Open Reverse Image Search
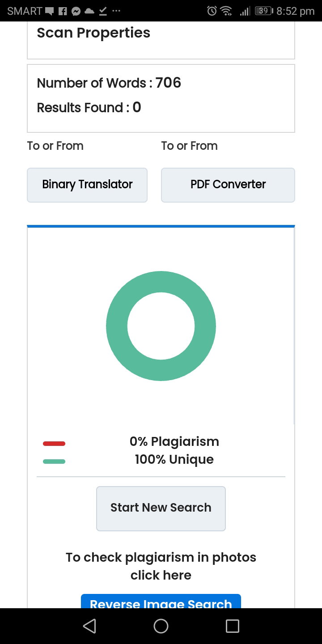 pyautogui.click(x=161, y=602)
